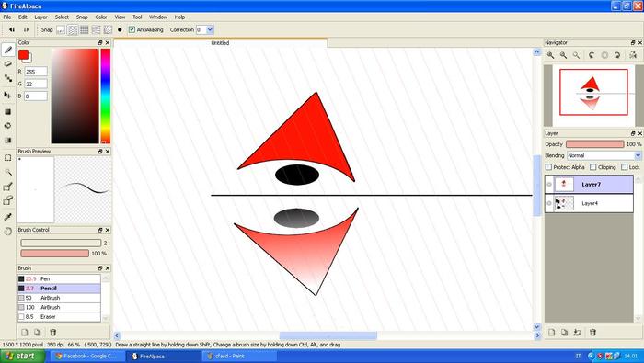This screenshot has width=644, height=363.
Task: Open the Blending mode dropdown
Action: (x=604, y=155)
